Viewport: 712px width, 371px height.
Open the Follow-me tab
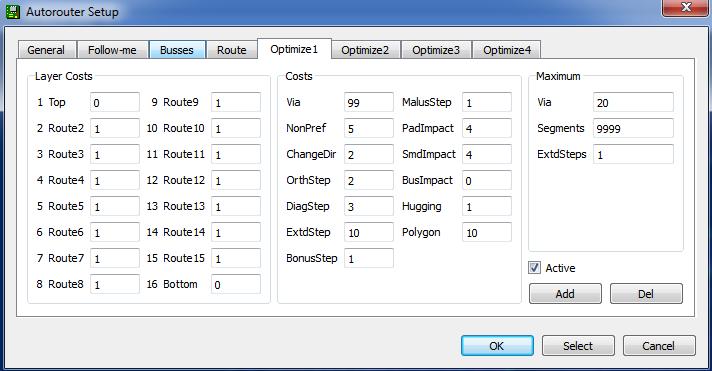(x=113, y=50)
